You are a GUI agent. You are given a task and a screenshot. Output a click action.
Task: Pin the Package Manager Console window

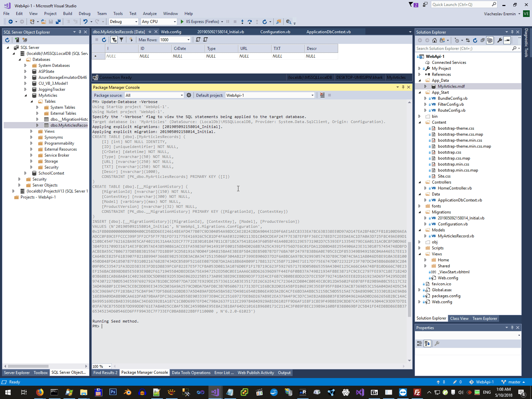pos(403,87)
